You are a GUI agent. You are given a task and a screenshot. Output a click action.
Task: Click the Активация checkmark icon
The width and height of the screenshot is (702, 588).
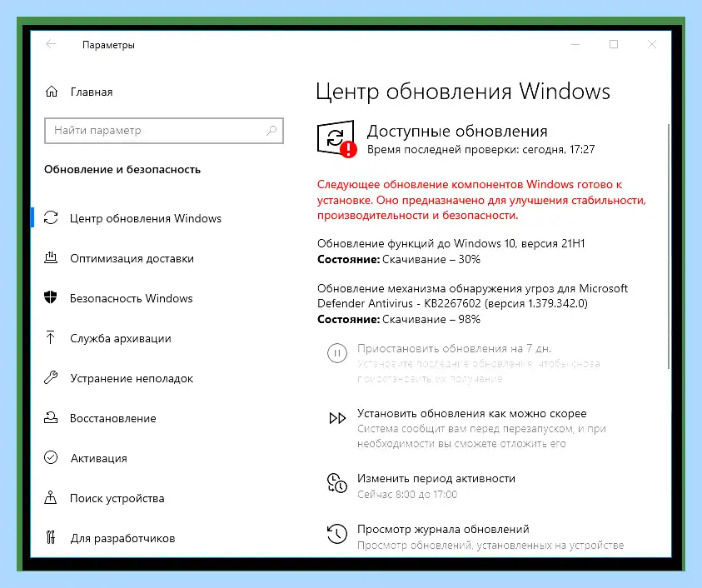(x=51, y=458)
